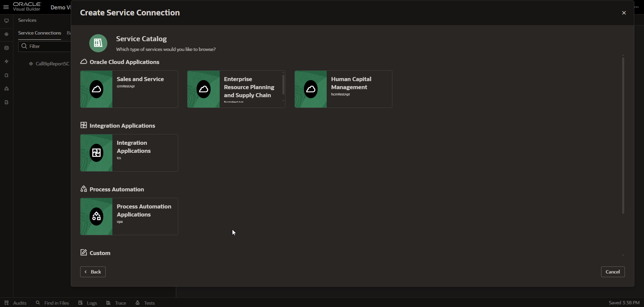The height and width of the screenshot is (307, 644).
Task: Choose the Sales and Service catalog card
Action: pos(129,89)
